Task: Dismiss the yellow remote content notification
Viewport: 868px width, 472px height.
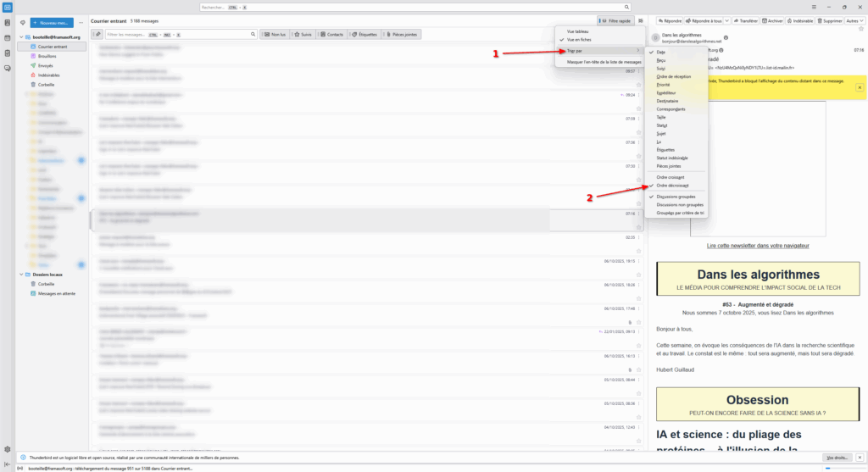Action: coord(859,87)
